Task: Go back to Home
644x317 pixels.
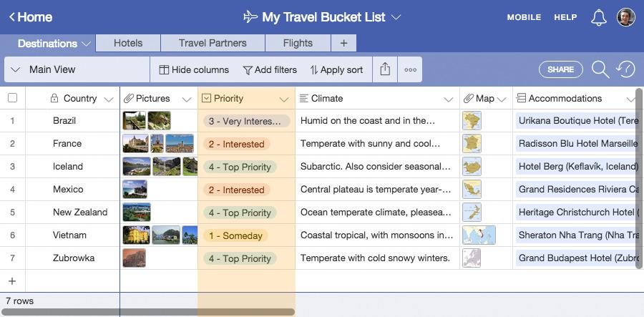Action: pos(30,17)
